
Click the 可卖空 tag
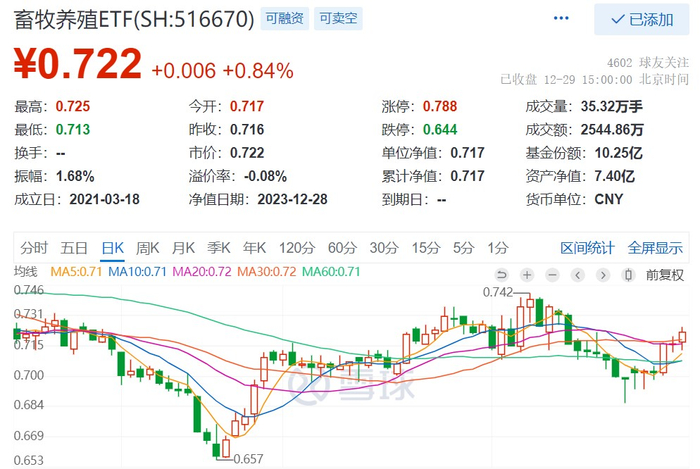tap(338, 18)
